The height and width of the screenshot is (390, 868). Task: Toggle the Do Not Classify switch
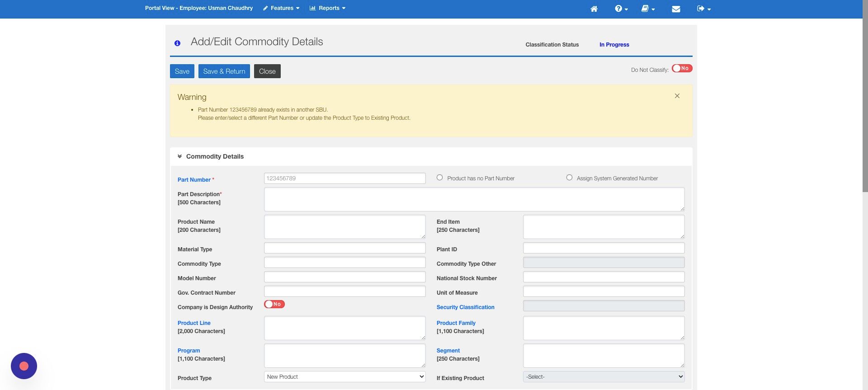click(682, 68)
